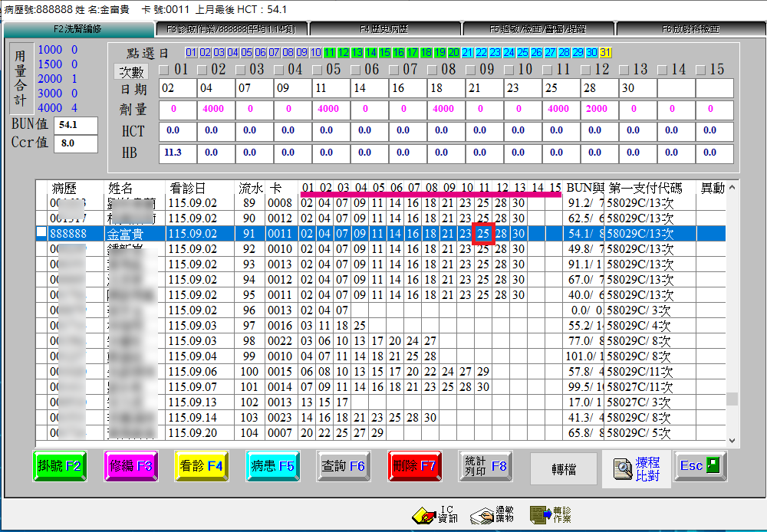
Task: Click the 次數 button
Action: 131,72
